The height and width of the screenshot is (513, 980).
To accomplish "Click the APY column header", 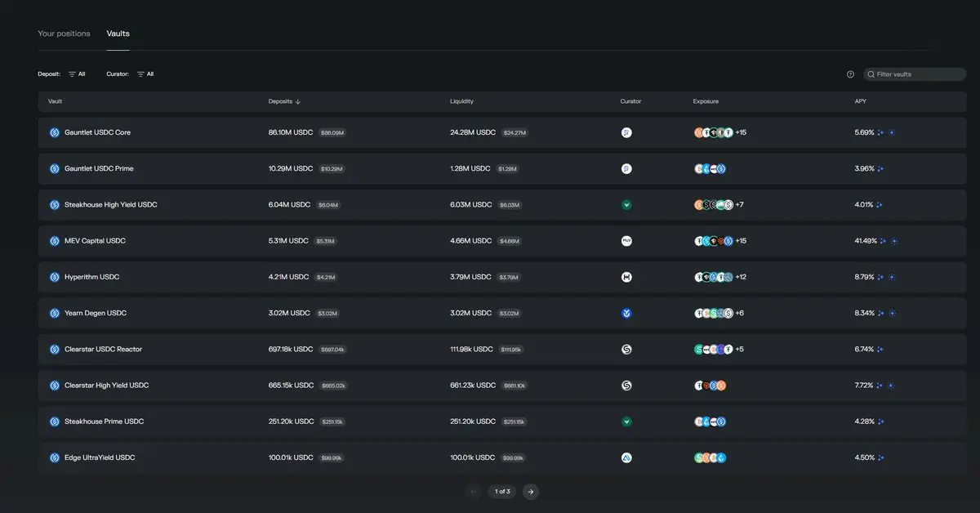I will click(861, 101).
